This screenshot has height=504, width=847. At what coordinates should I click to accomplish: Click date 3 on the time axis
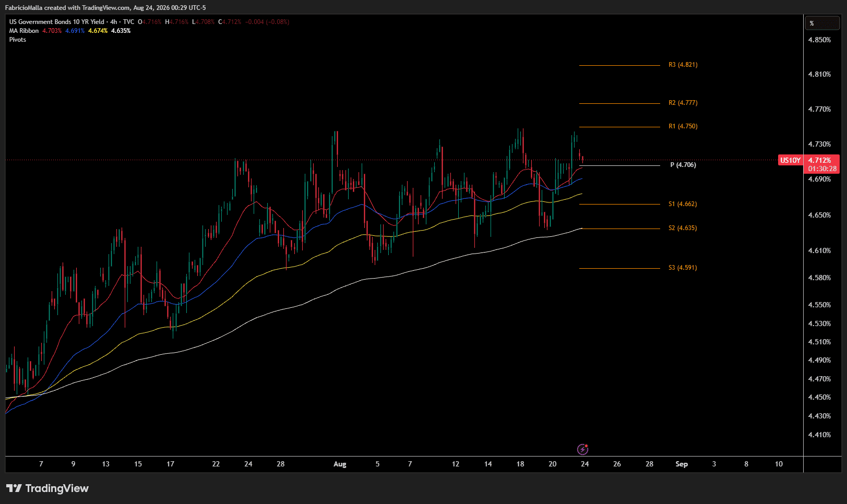(714, 464)
